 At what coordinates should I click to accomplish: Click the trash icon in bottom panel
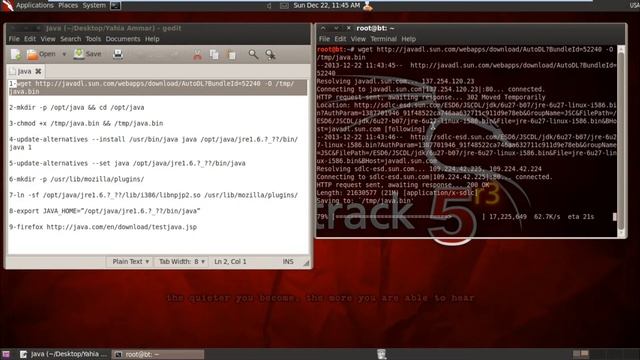(x=381, y=354)
